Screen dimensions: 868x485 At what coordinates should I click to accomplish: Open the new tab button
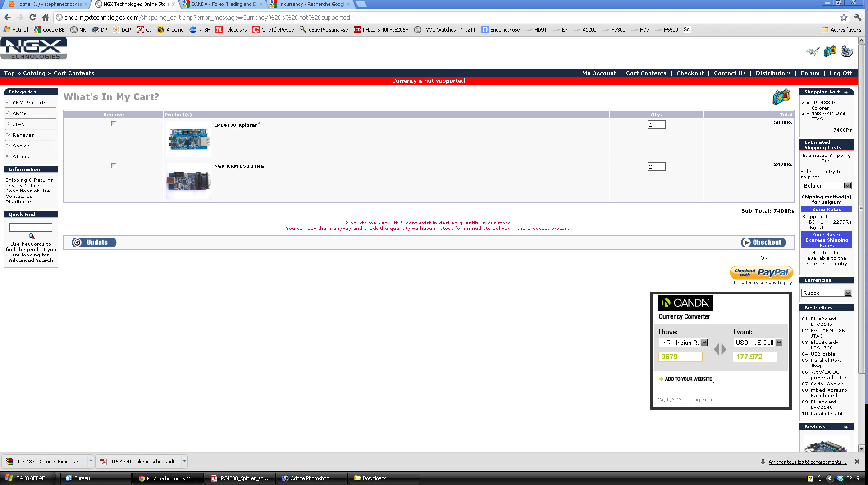click(361, 5)
